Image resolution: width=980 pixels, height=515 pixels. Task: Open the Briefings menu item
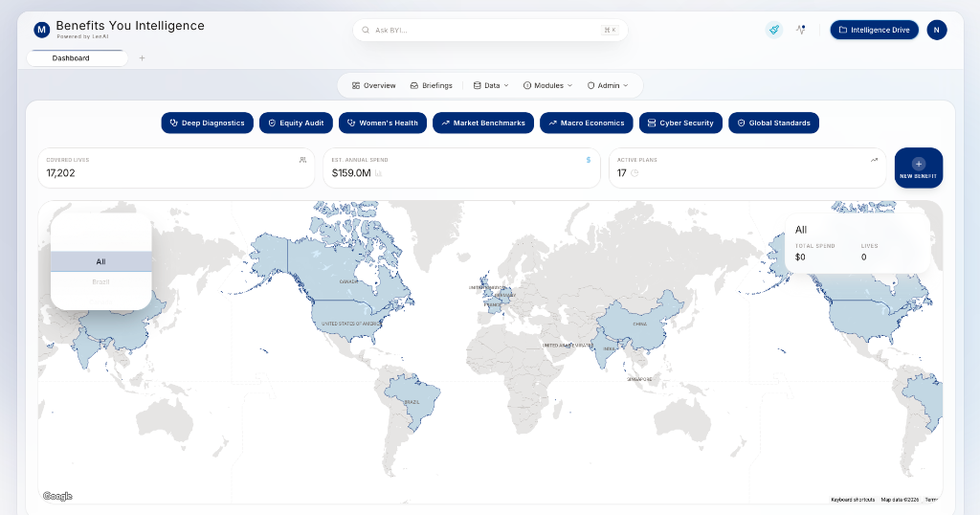431,85
